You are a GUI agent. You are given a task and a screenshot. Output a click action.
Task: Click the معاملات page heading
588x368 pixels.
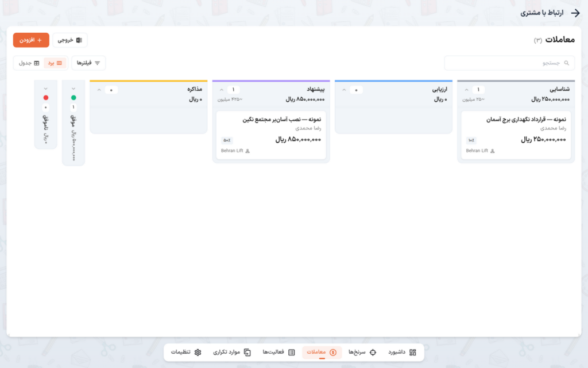click(560, 40)
